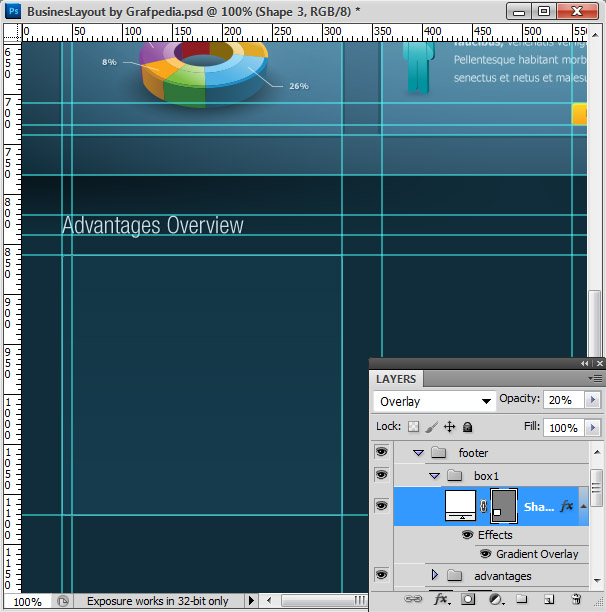Click the box1 group folder icon

tap(454, 476)
